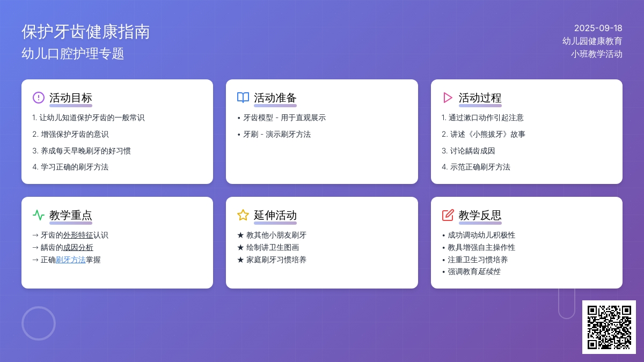Viewport: 644px width, 362px height.
Task: Open the 刷牙方法 hyperlink
Action: (x=71, y=260)
